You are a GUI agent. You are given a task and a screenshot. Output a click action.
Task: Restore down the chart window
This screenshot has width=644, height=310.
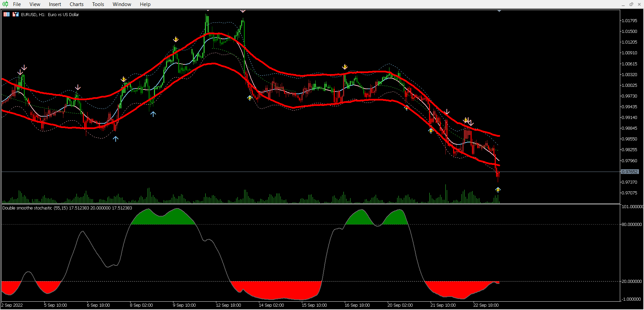click(x=631, y=4)
